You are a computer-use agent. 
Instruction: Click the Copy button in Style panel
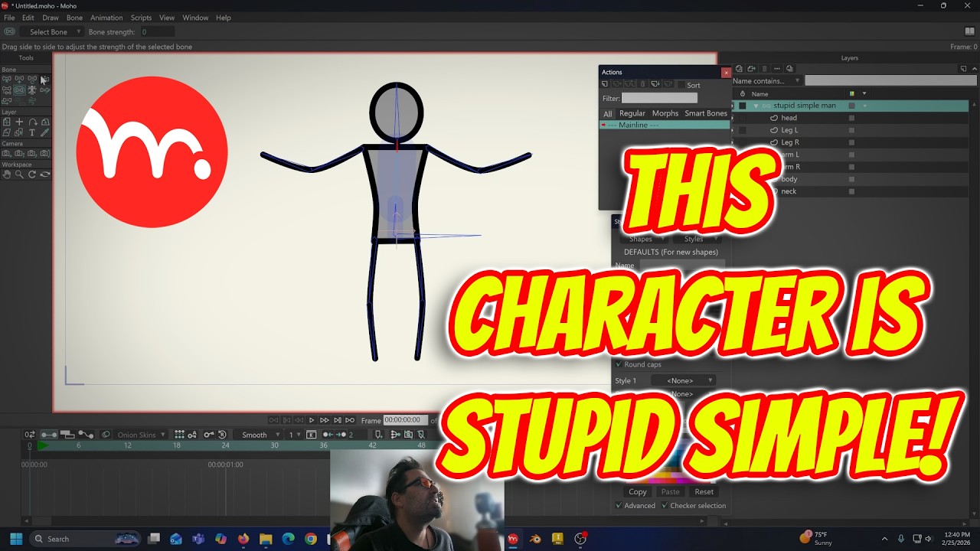(638, 492)
